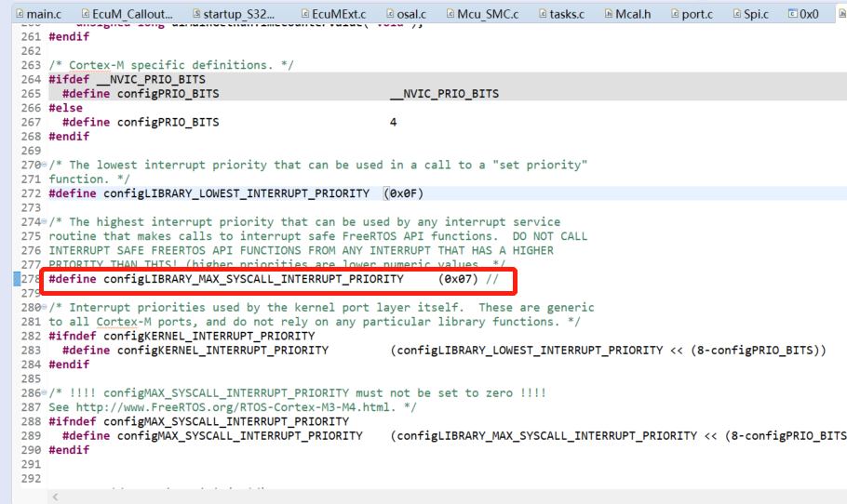Click the value 4 on line 267

click(x=393, y=122)
